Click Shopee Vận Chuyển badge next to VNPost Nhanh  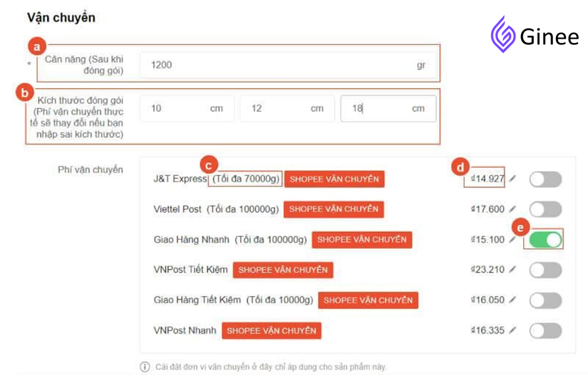tap(271, 331)
